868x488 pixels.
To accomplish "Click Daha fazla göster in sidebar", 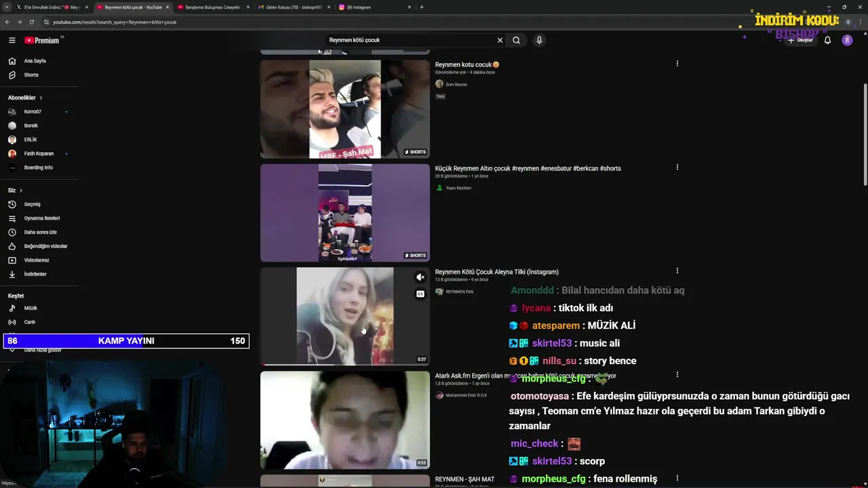I will tap(43, 350).
